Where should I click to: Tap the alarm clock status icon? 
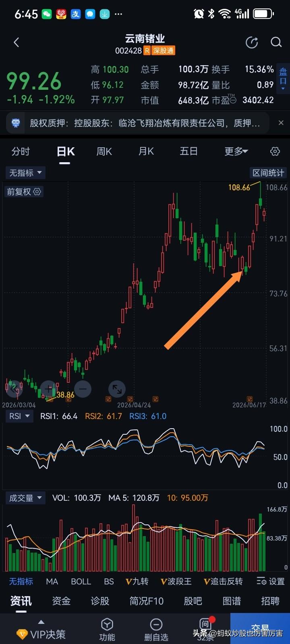click(x=199, y=14)
